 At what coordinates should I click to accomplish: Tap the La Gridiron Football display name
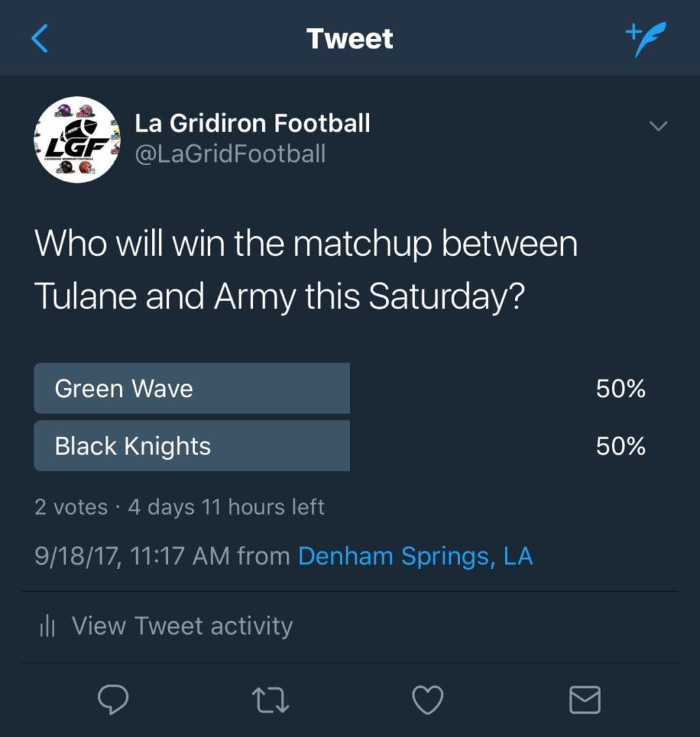[252, 123]
